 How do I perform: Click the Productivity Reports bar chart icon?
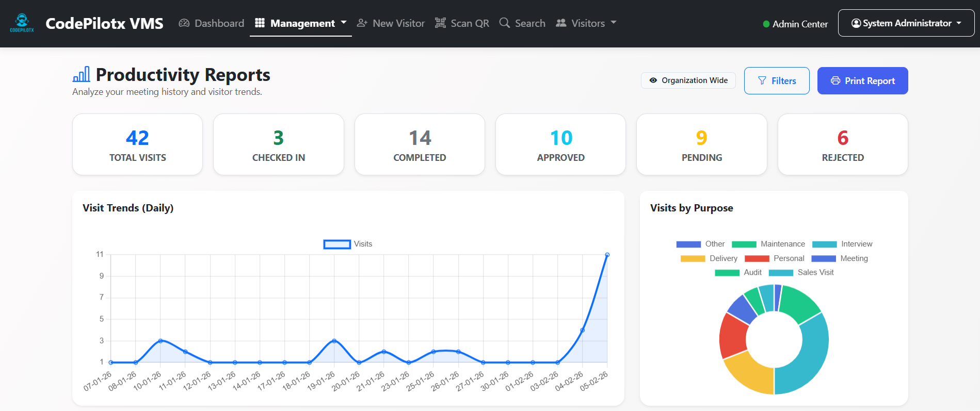coord(81,74)
